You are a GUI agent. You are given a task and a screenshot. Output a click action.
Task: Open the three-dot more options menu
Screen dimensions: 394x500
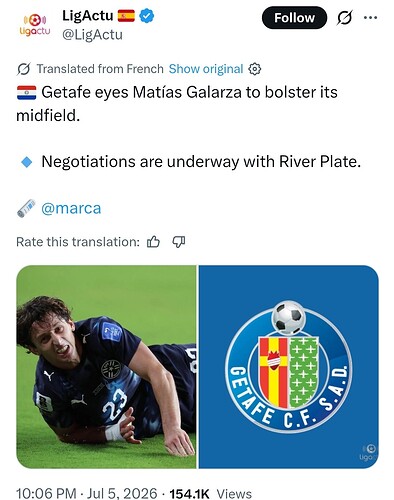tap(370, 18)
